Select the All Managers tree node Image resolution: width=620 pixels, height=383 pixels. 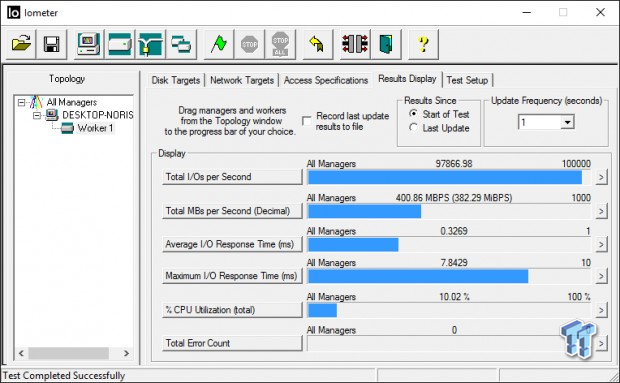tap(72, 102)
